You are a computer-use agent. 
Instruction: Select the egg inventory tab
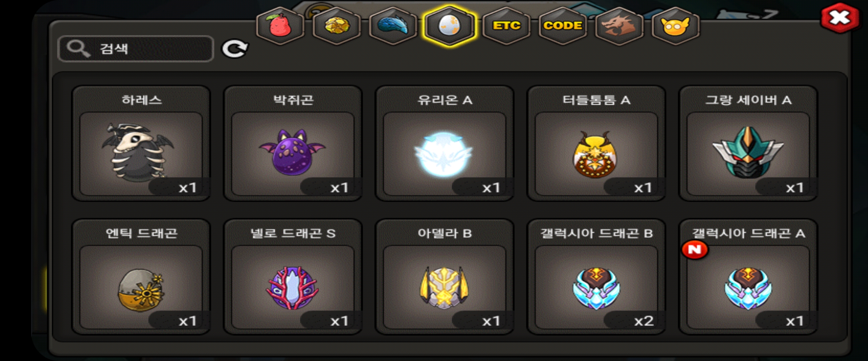[x=450, y=26]
